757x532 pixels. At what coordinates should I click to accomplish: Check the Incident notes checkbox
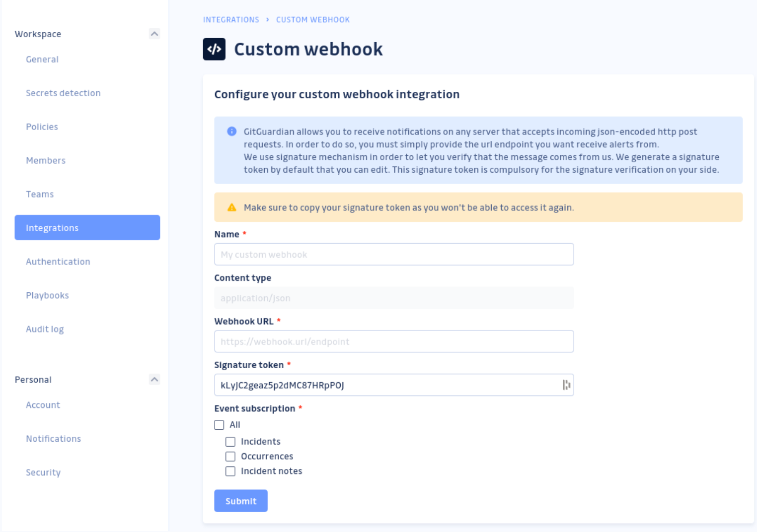point(230,471)
